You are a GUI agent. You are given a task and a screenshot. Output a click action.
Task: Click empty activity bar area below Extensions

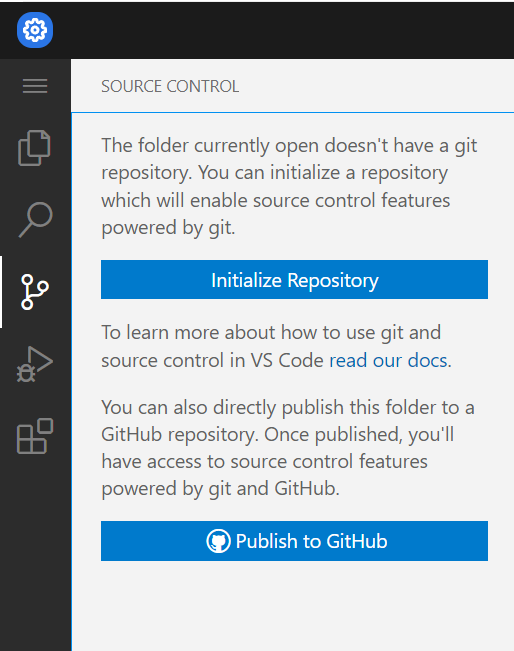35,552
